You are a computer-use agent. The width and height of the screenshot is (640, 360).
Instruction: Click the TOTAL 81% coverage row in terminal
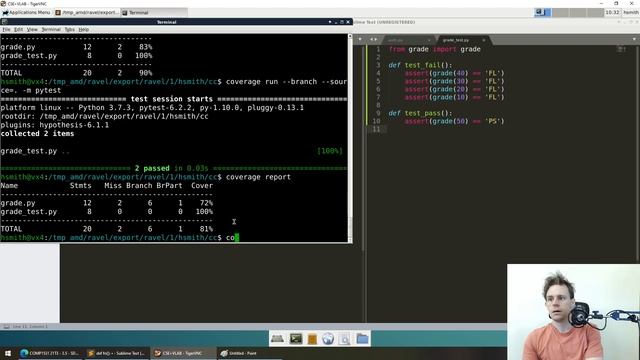pos(107,229)
